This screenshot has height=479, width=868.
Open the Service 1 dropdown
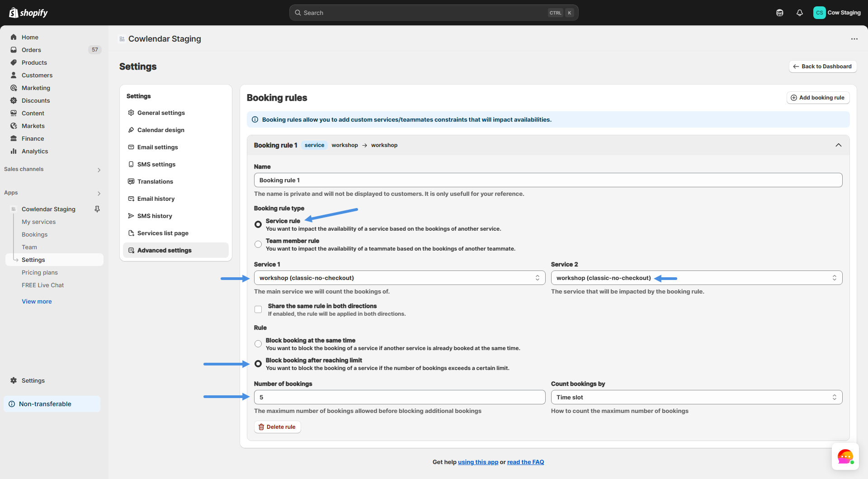399,278
